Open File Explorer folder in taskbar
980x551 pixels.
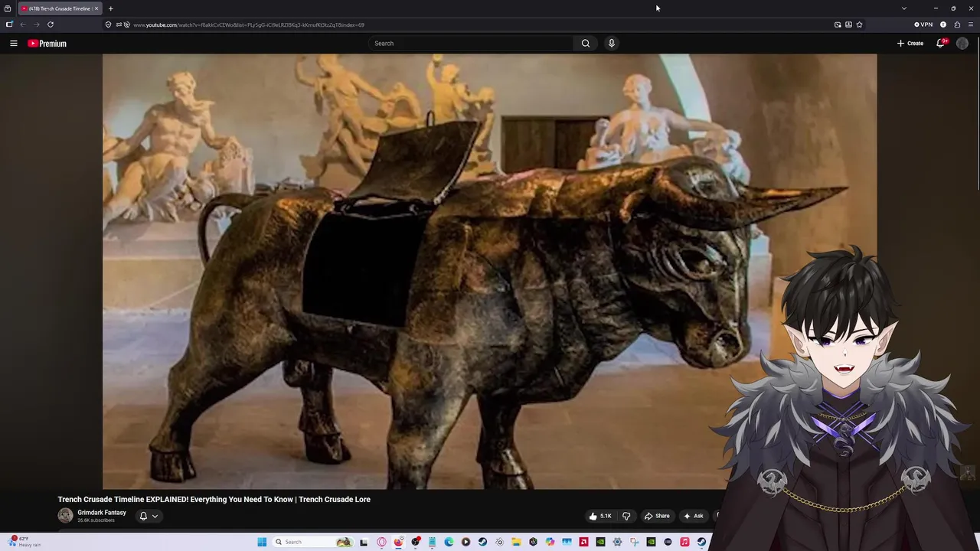click(x=517, y=542)
